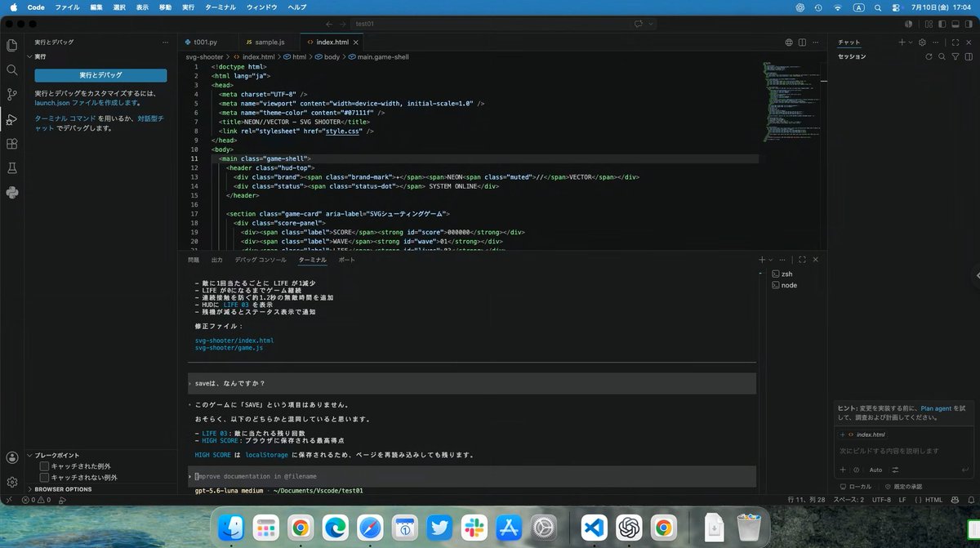Open chat tools configuration sliders icon
The height and width of the screenshot is (548, 980).
[x=895, y=470]
